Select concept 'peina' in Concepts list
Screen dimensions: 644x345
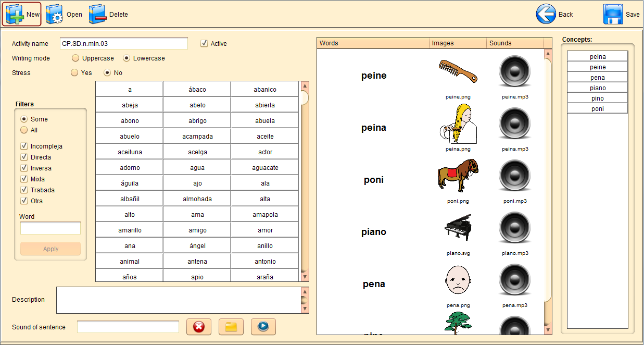point(598,56)
